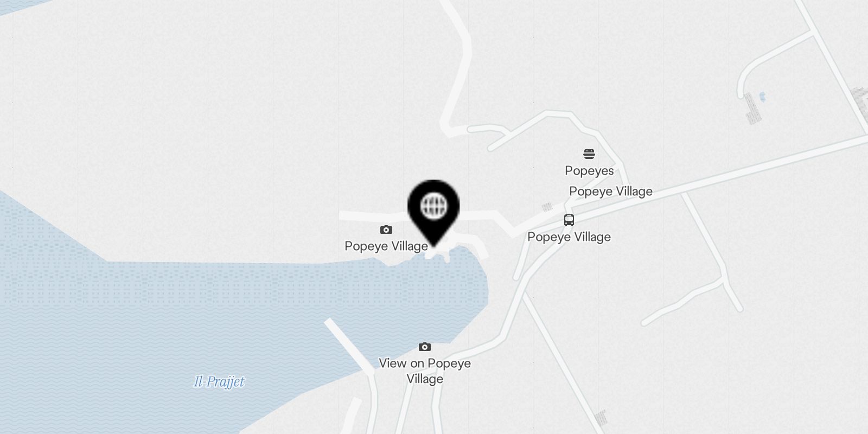Open the Popeyes burger restaurant icon

(589, 154)
